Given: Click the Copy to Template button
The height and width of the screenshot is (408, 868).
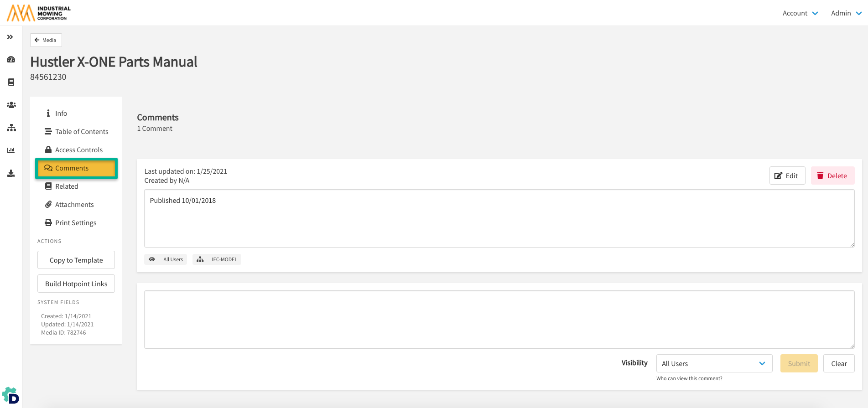Looking at the screenshot, I should 76,260.
